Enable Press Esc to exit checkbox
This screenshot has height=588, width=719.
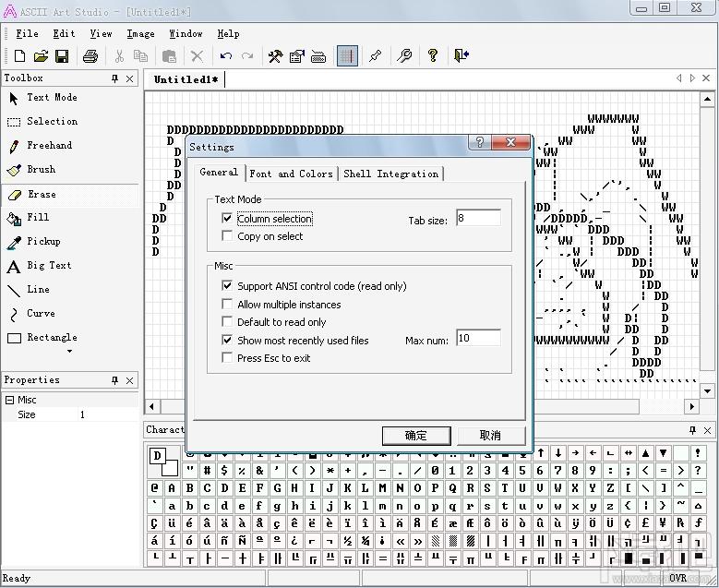pos(227,357)
